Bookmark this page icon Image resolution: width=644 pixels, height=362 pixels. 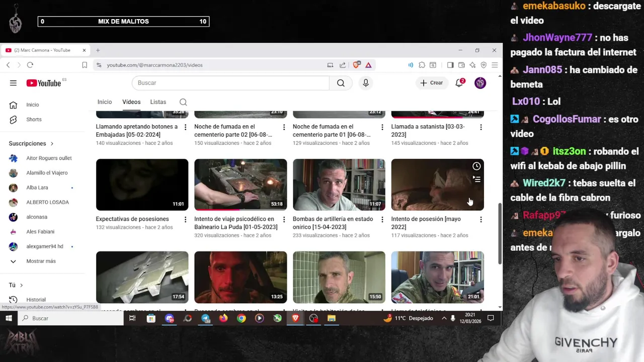pos(85,65)
